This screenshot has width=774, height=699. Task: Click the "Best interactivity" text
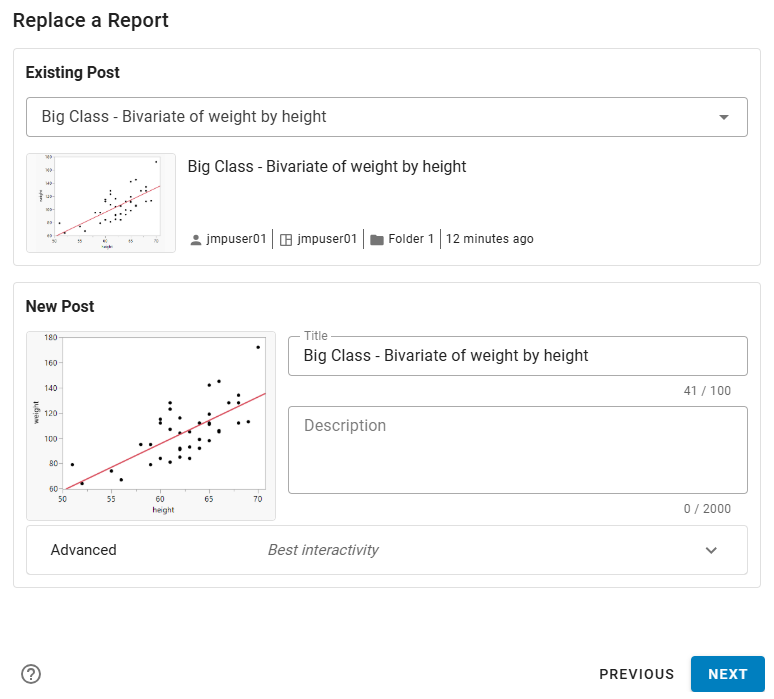[323, 550]
